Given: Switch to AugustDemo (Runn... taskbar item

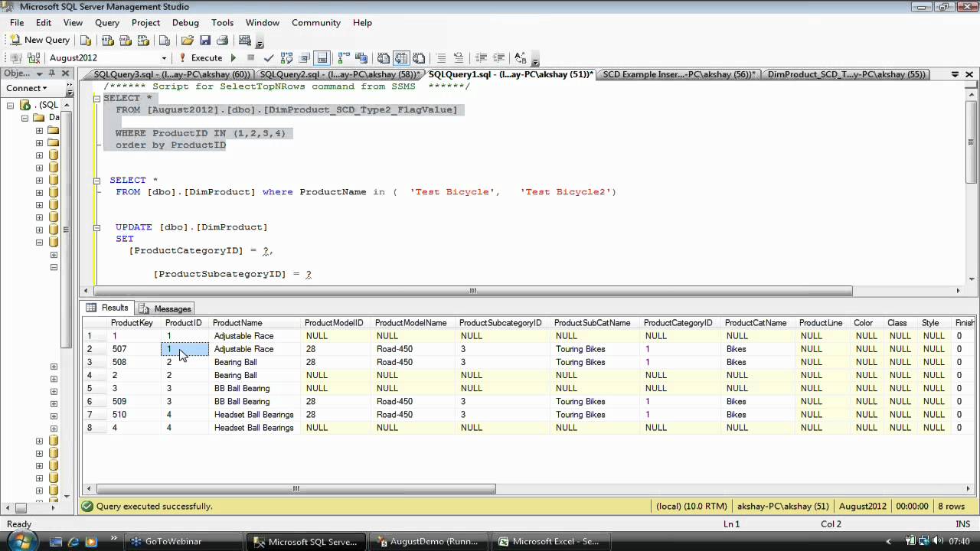Looking at the screenshot, I should point(426,541).
